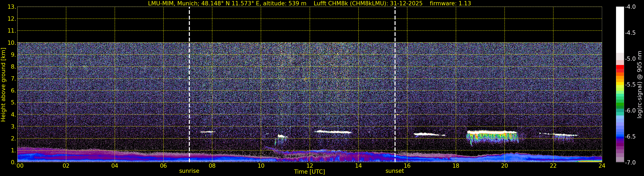This screenshot has height=176, width=644.
Task: Click the "00" time axis tick label
Action: (x=20, y=166)
